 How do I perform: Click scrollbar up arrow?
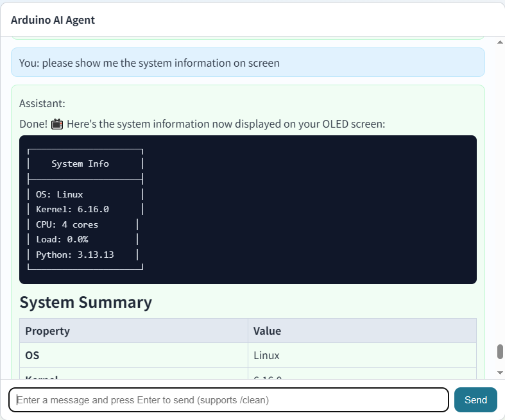tap(500, 42)
